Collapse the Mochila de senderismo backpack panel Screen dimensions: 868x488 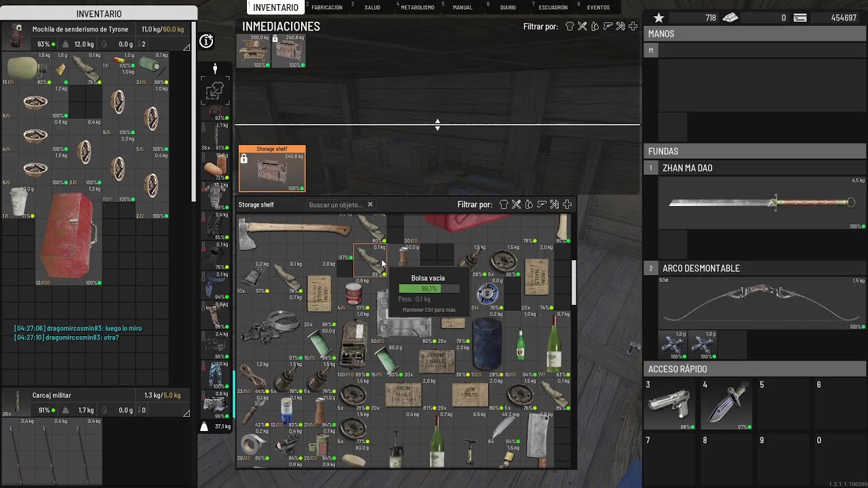(x=186, y=47)
